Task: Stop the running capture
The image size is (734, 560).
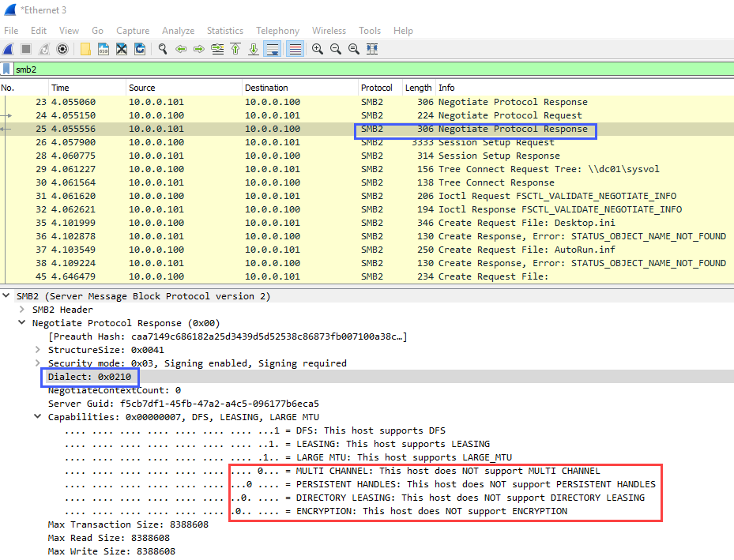Action: [26, 49]
